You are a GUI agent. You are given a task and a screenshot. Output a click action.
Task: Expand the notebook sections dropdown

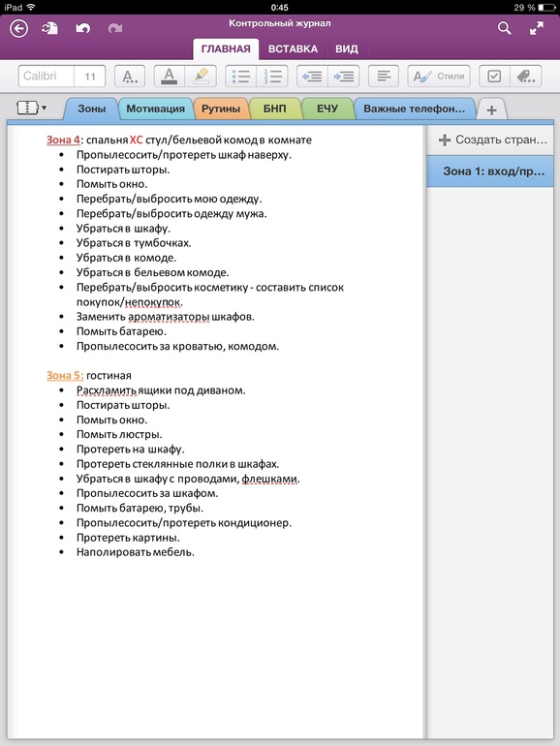pyautogui.click(x=32, y=108)
